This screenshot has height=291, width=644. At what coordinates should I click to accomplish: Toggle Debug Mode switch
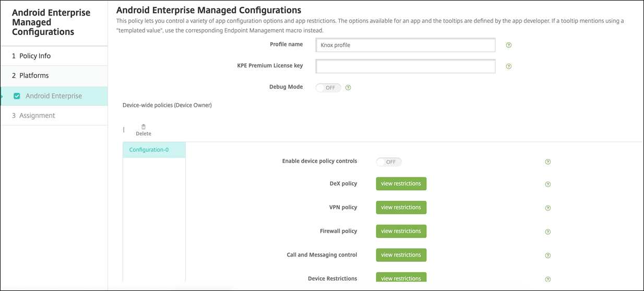pos(329,88)
